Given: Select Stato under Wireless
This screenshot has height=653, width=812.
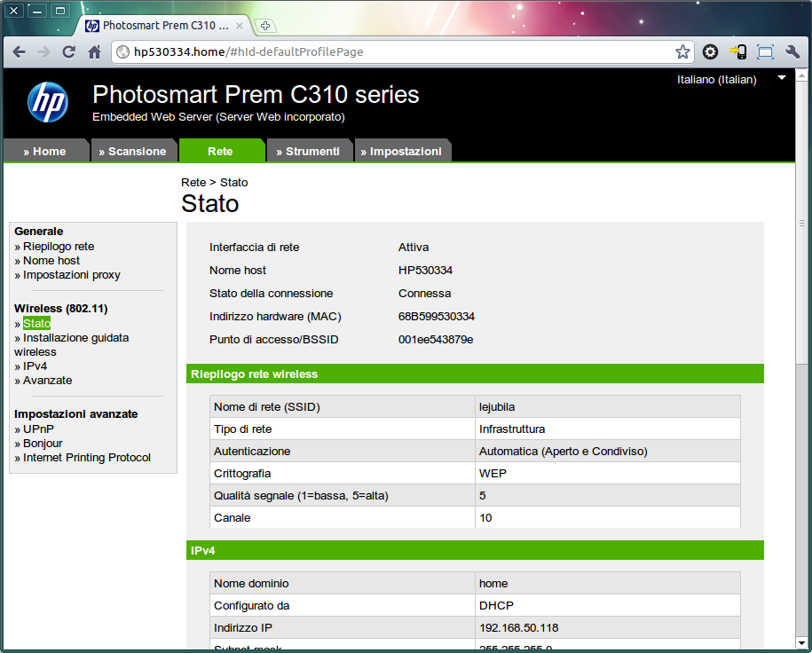Looking at the screenshot, I should click(36, 324).
